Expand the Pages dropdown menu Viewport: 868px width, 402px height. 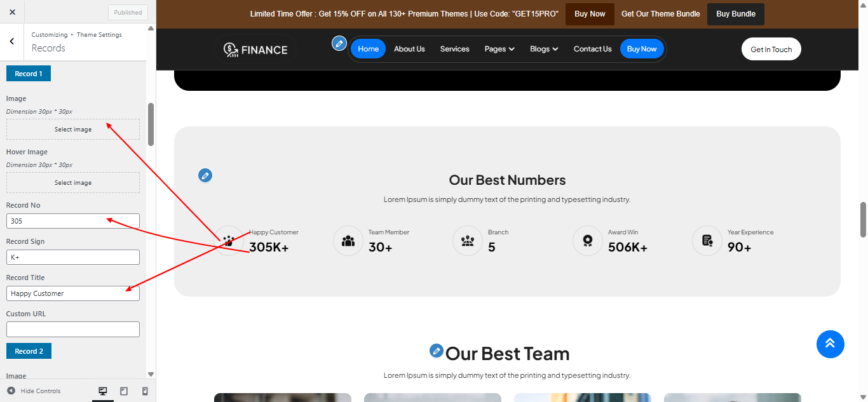pyautogui.click(x=499, y=49)
